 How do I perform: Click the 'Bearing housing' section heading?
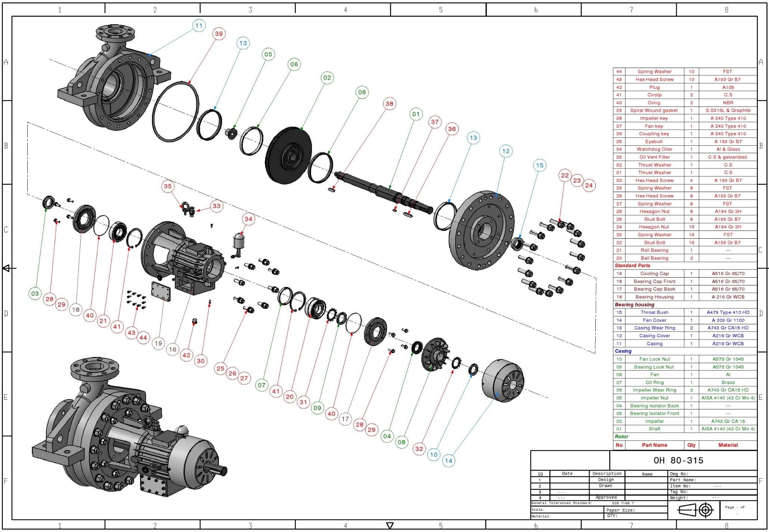pos(635,304)
